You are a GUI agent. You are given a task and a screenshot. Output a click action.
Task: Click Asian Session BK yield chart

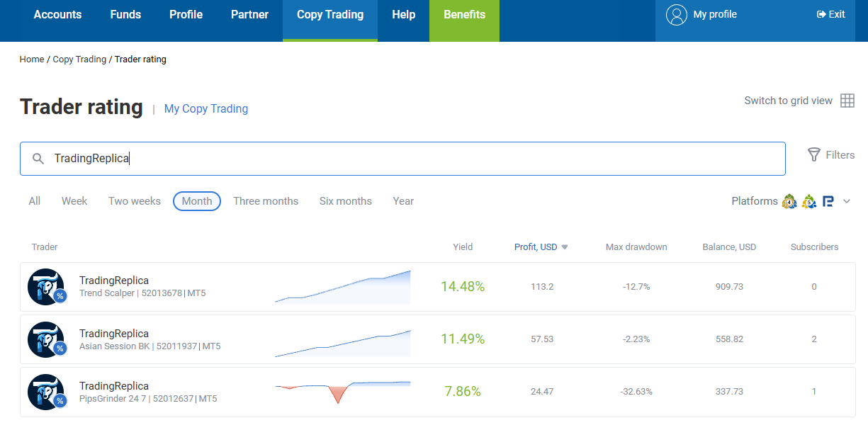pyautogui.click(x=343, y=344)
